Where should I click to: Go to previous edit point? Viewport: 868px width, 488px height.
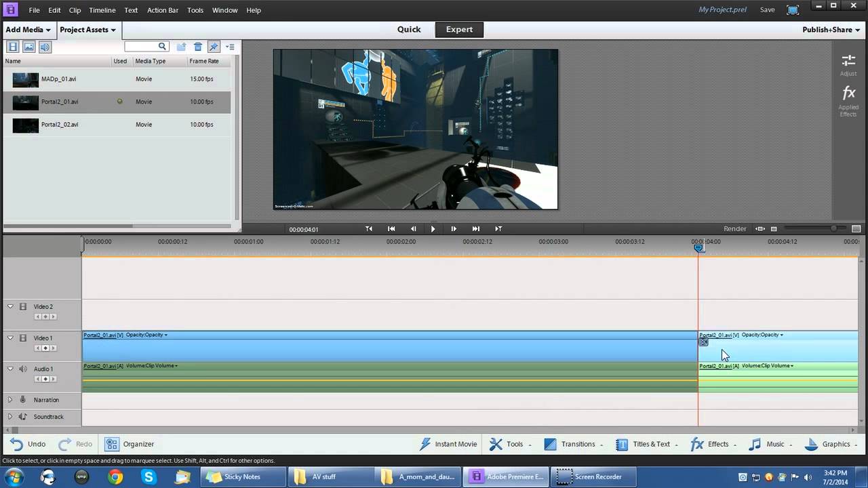pos(391,229)
